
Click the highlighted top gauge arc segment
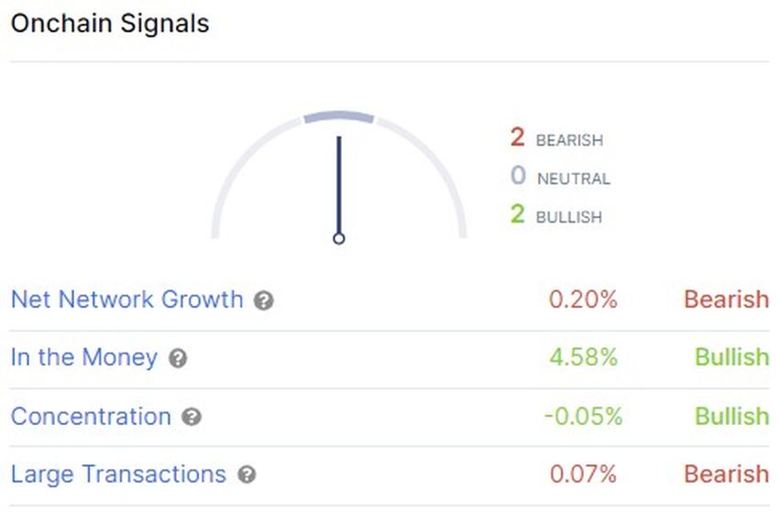(x=339, y=116)
